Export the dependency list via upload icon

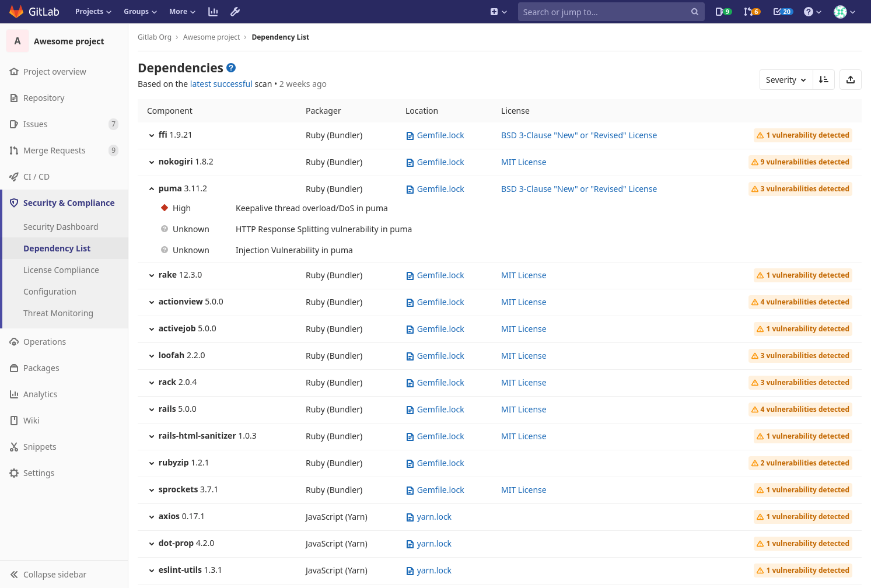[850, 79]
